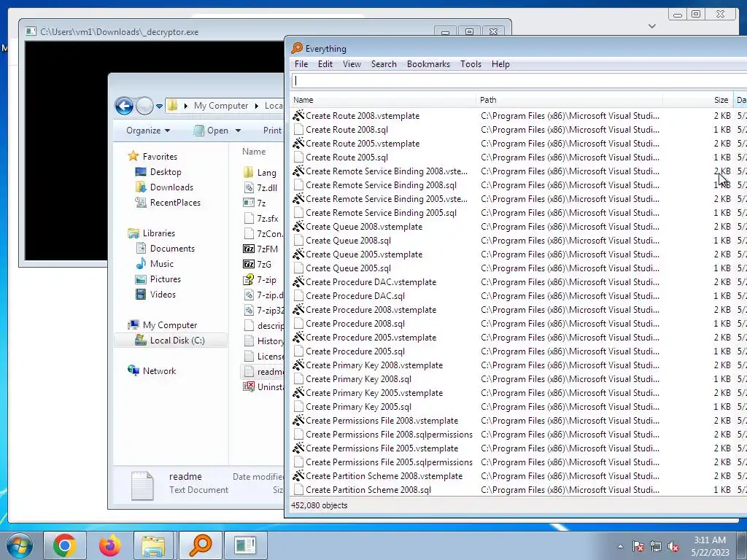Open the Explorer recent locations dropdown arrow
Screen dimensions: 747x560
point(159,106)
